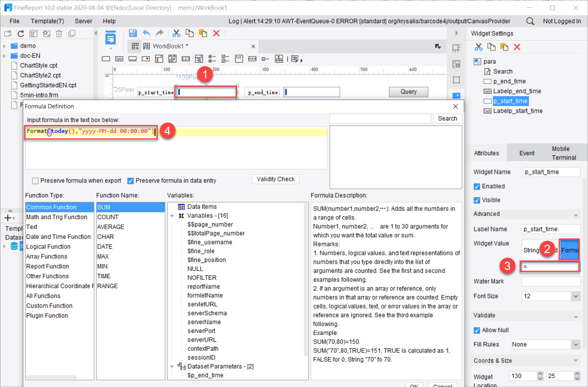Image resolution: width=588 pixels, height=387 pixels.
Task: Select the Radio Group widget tool
Action: tap(212, 58)
